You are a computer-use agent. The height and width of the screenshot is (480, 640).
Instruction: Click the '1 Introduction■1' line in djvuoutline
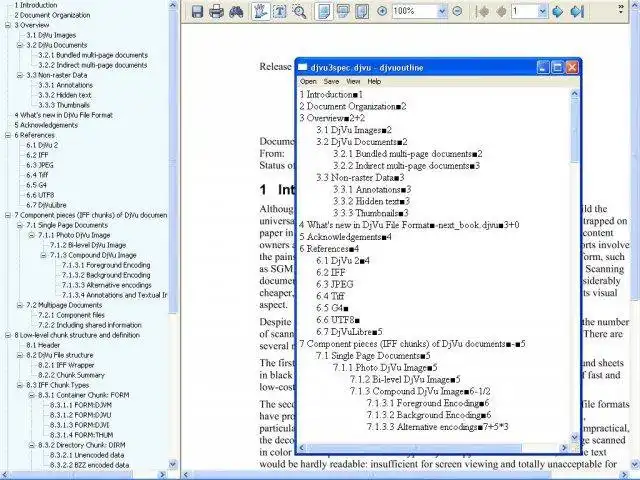331,95
